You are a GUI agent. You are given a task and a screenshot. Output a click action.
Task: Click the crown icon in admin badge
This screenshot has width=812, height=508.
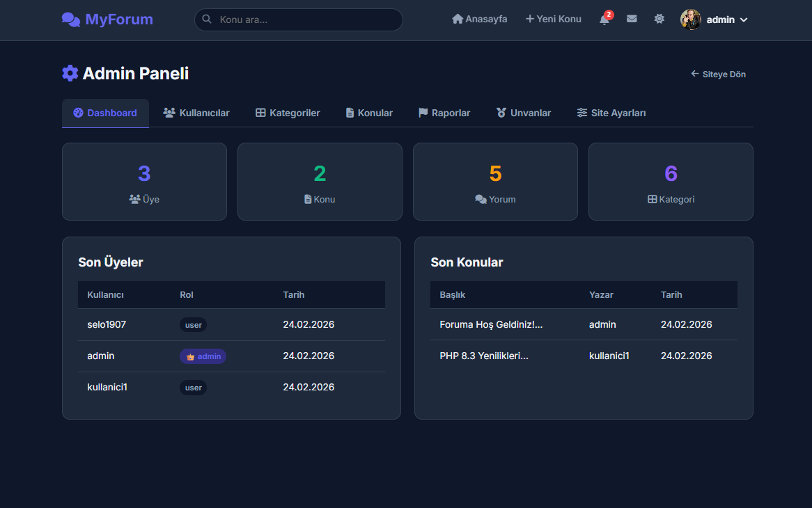click(x=191, y=356)
